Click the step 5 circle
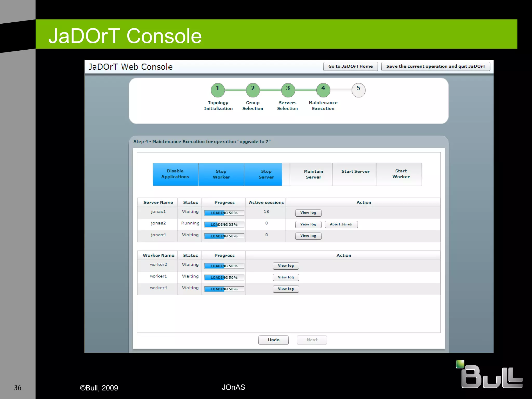Image resolution: width=532 pixels, height=399 pixels. click(x=358, y=90)
